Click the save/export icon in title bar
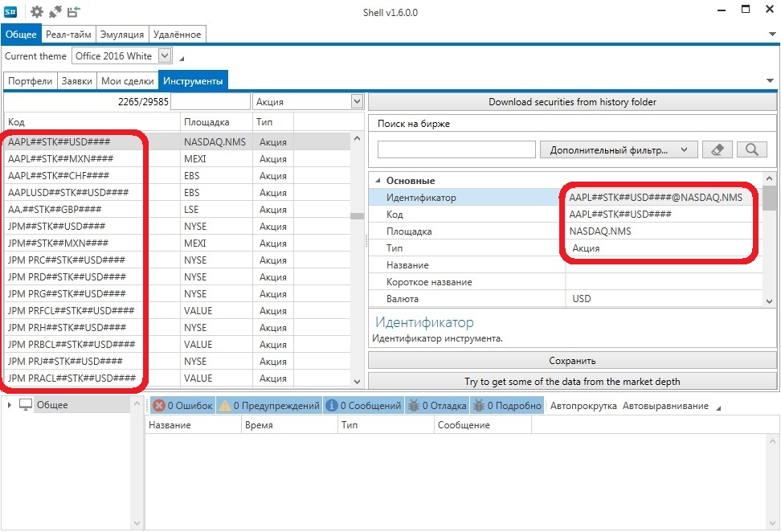This screenshot has height=532, width=781. tap(73, 12)
